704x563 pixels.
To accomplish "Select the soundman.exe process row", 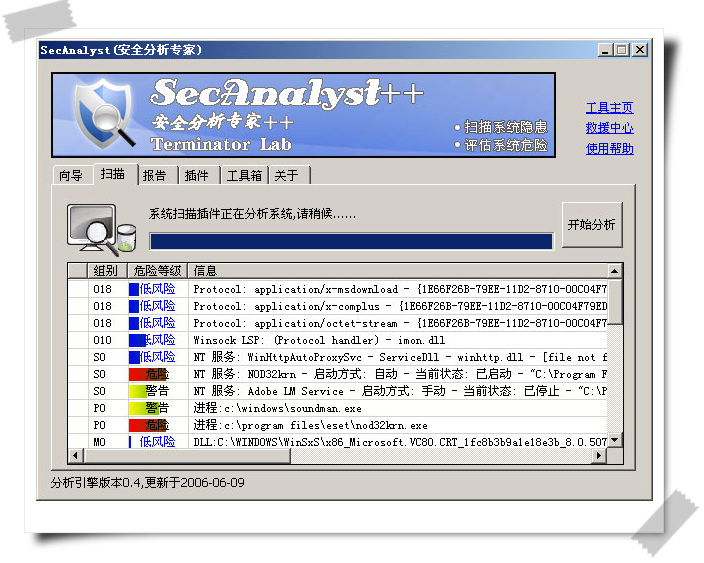I will [x=338, y=409].
